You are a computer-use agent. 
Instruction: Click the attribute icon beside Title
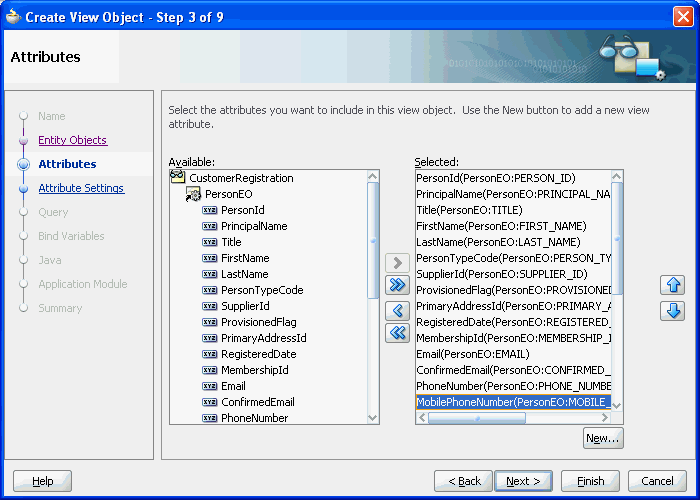click(209, 242)
